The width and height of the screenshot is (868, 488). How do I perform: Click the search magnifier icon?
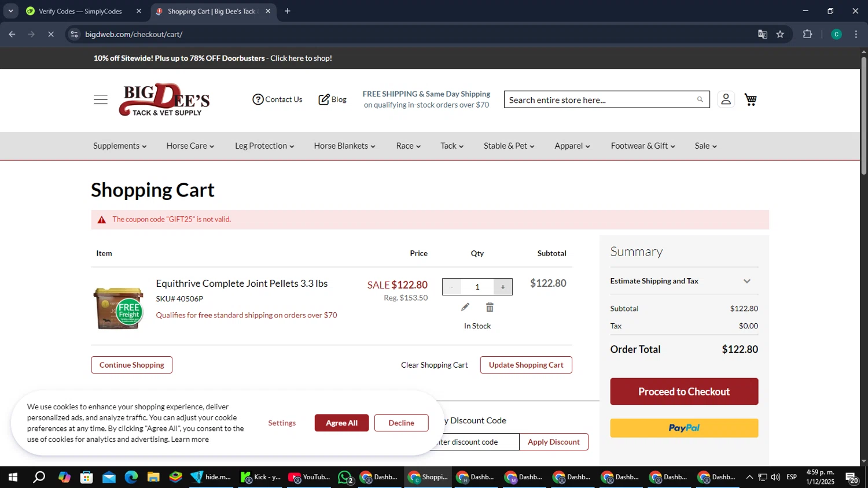(x=700, y=99)
